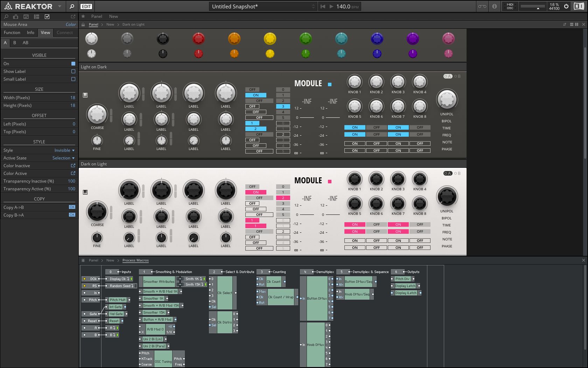Check the Small Label checkbox

click(73, 79)
